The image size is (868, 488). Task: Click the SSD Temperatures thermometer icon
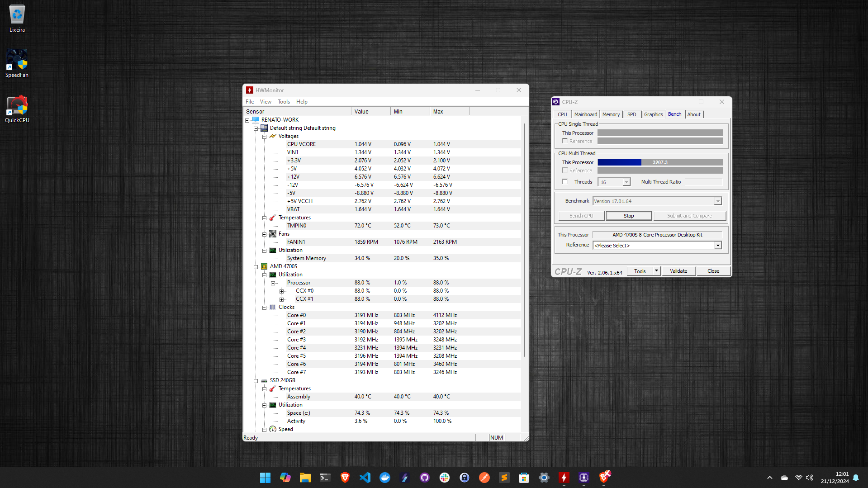click(x=273, y=389)
